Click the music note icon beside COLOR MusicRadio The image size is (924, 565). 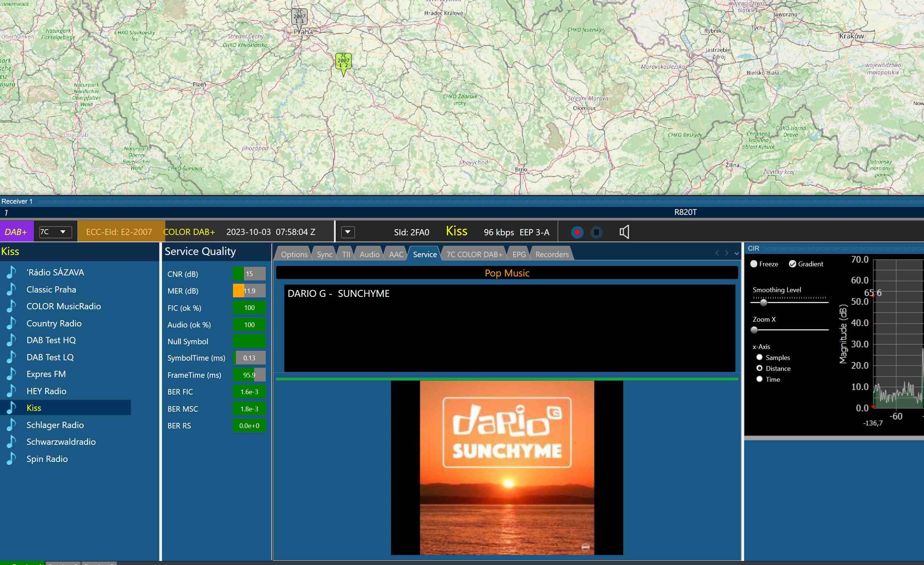pos(12,306)
